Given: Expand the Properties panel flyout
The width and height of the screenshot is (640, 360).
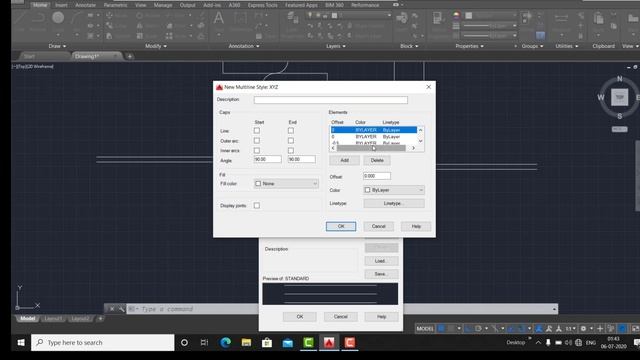Looking at the screenshot, I should click(469, 46).
